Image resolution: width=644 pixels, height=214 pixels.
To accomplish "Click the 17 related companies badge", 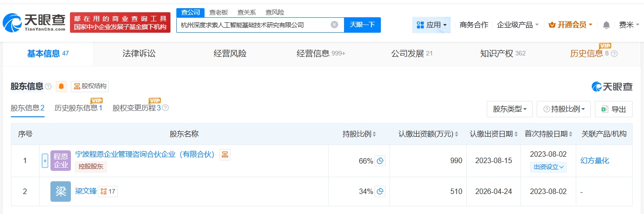I will pyautogui.click(x=108, y=191).
